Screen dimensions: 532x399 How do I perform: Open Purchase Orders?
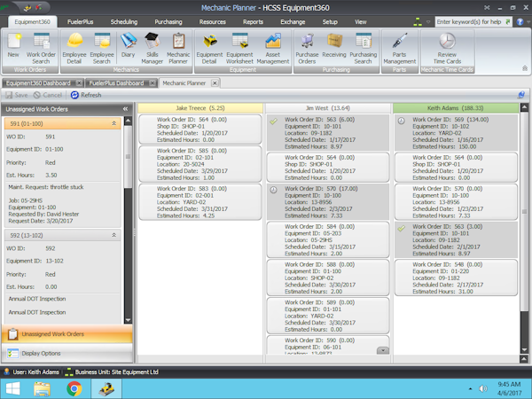307,48
